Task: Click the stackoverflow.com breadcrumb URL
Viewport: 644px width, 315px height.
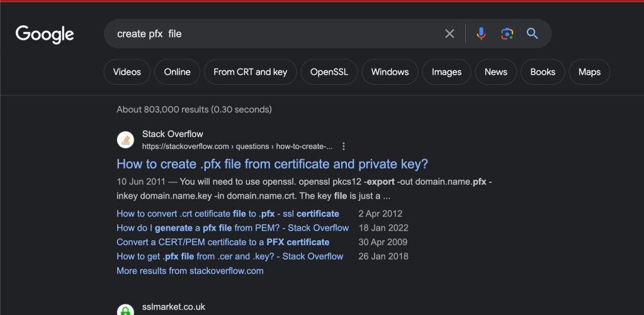Action: [237, 146]
